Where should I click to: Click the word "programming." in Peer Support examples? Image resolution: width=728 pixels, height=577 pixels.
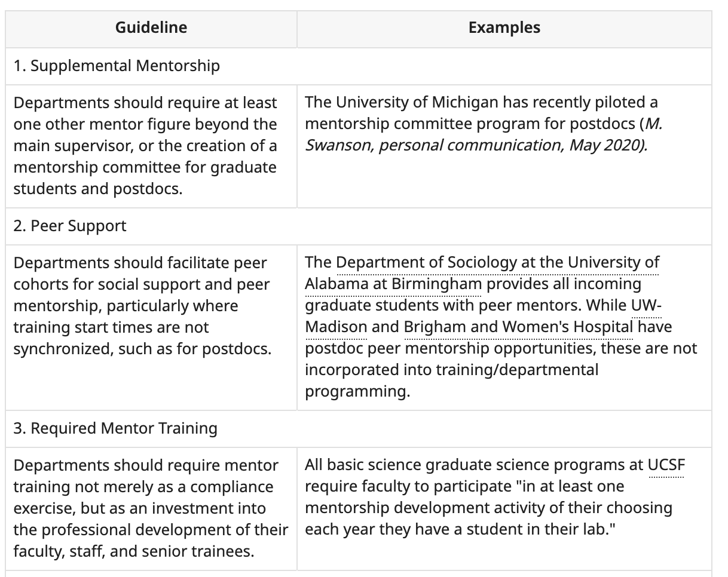[x=357, y=392]
